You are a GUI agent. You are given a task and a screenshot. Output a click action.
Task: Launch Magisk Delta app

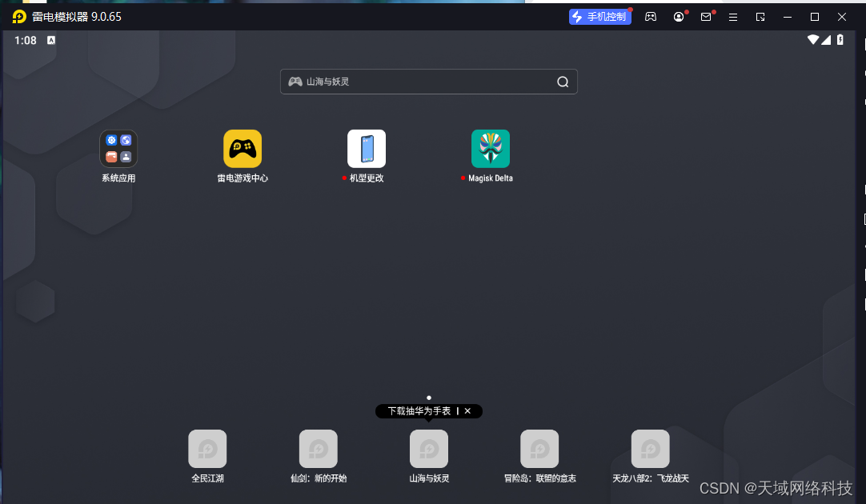point(491,149)
